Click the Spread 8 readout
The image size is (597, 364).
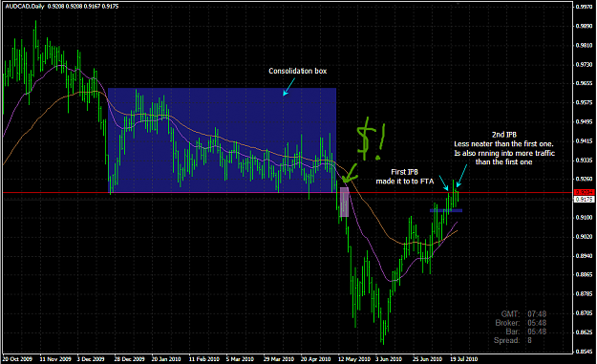[x=513, y=340]
